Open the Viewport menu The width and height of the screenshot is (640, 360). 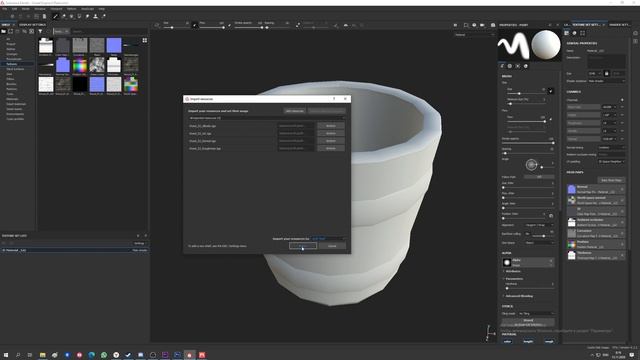tap(56, 9)
